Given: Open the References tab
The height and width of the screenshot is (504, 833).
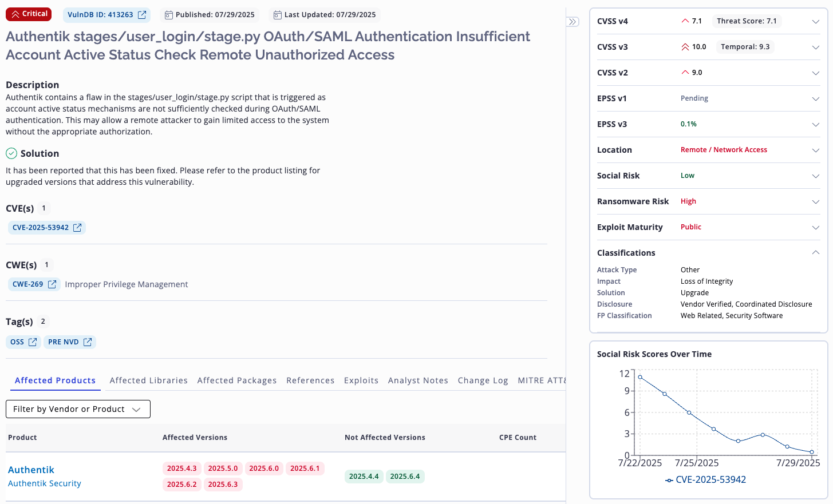Looking at the screenshot, I should (x=310, y=380).
